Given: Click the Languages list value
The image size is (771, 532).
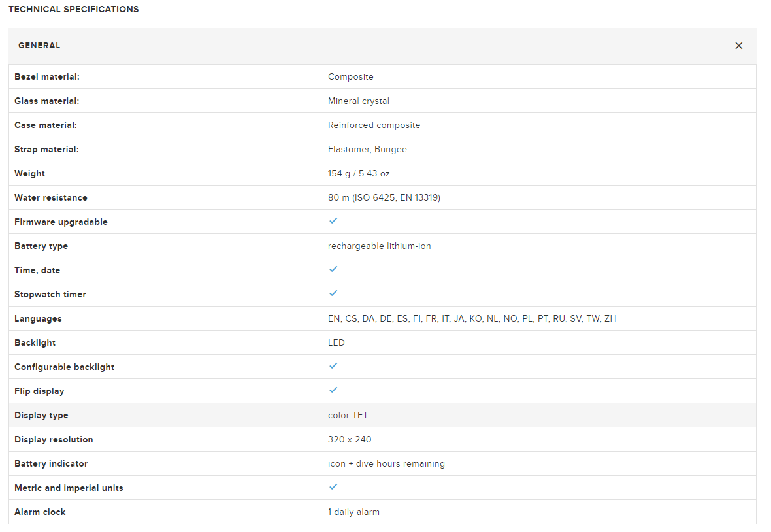Looking at the screenshot, I should point(472,319).
